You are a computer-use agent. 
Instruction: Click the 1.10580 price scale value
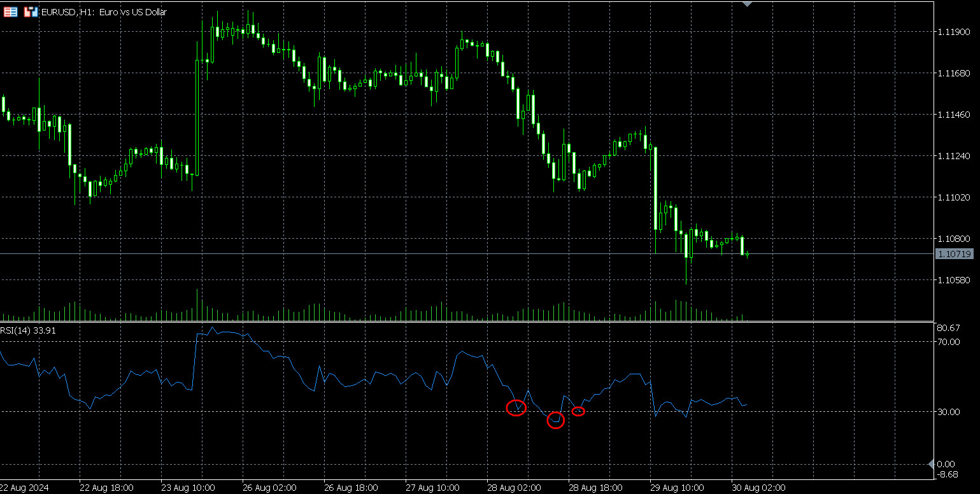953,280
